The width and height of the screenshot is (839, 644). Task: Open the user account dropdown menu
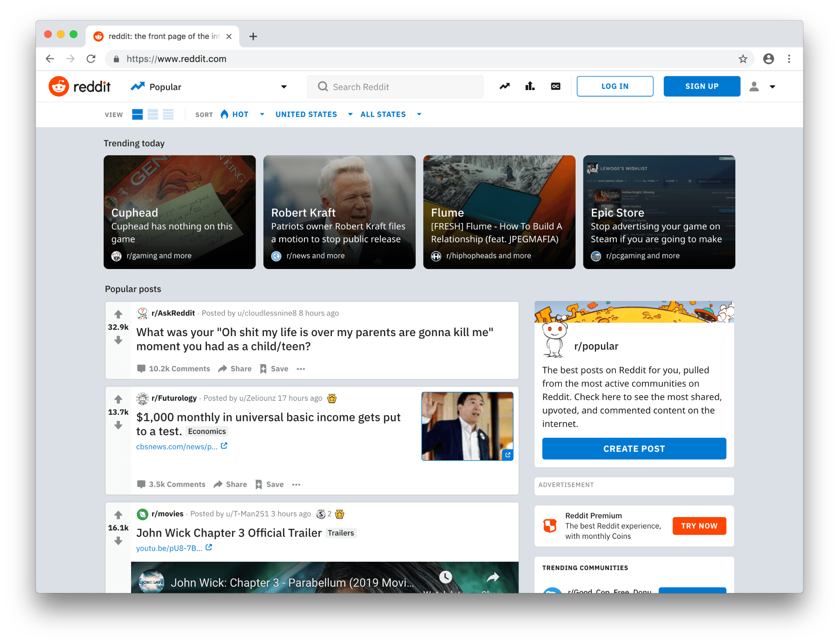pos(762,86)
